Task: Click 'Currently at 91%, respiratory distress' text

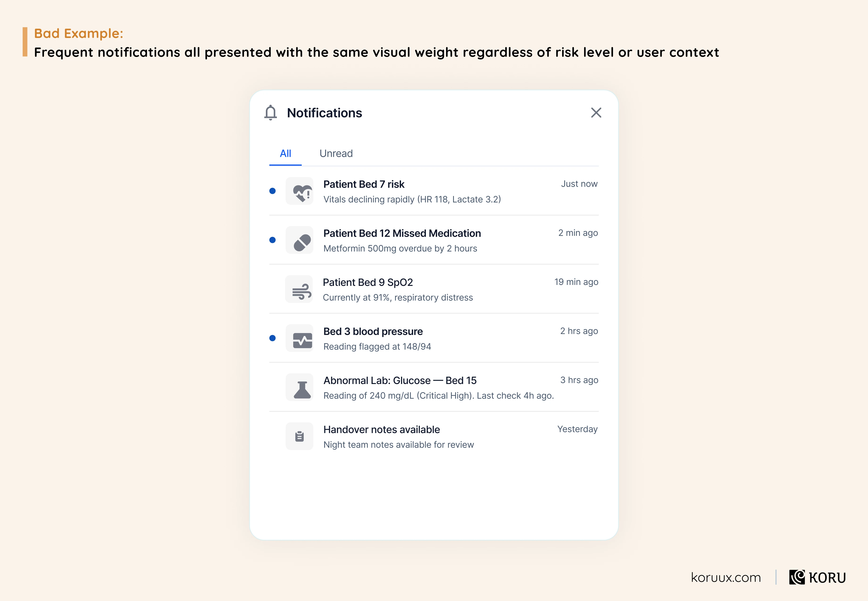Action: (398, 297)
